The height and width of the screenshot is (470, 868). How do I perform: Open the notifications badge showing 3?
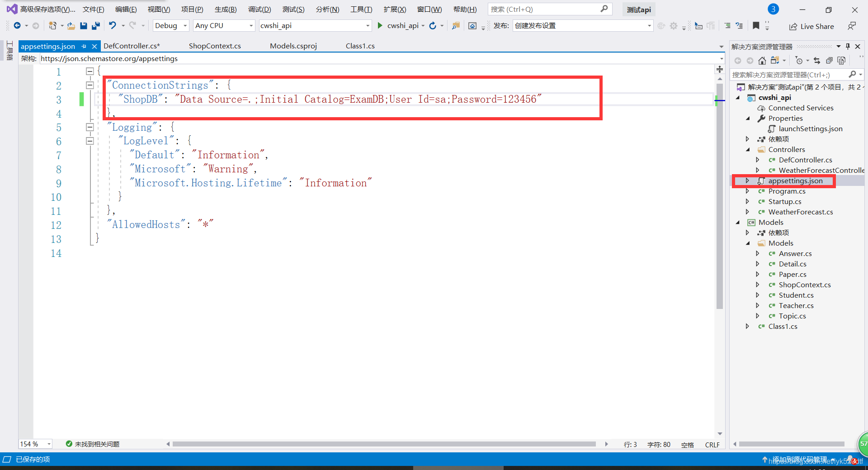[x=773, y=9]
